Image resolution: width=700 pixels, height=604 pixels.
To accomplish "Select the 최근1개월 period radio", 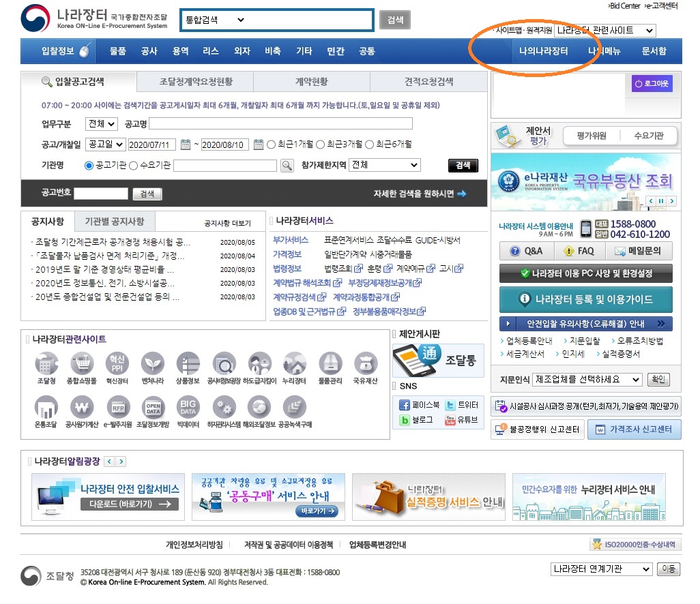I will [271, 145].
